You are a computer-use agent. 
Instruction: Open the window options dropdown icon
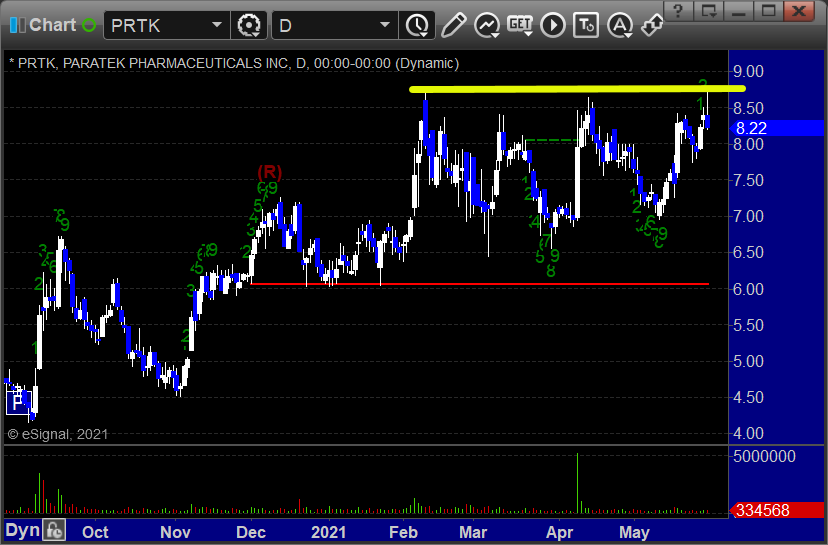click(x=708, y=11)
